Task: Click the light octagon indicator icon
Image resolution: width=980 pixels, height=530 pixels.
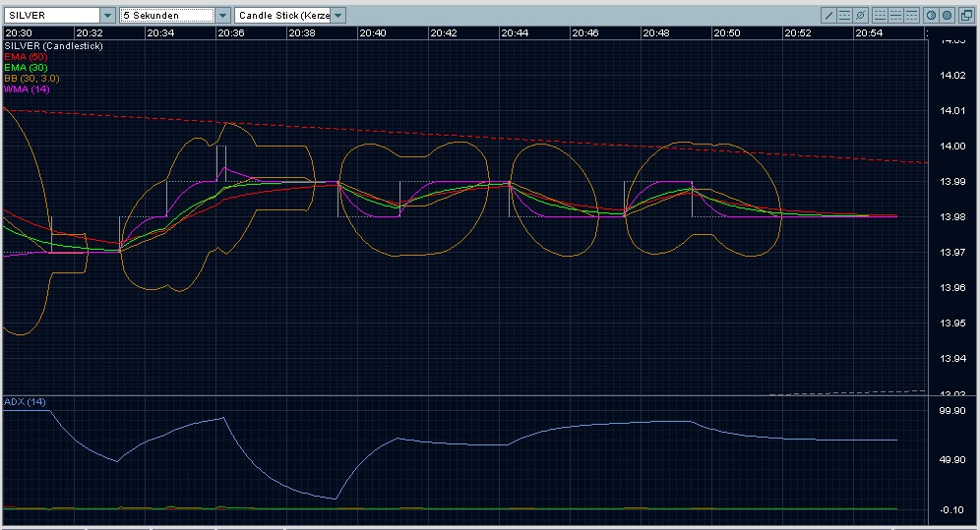Action: tap(931, 16)
